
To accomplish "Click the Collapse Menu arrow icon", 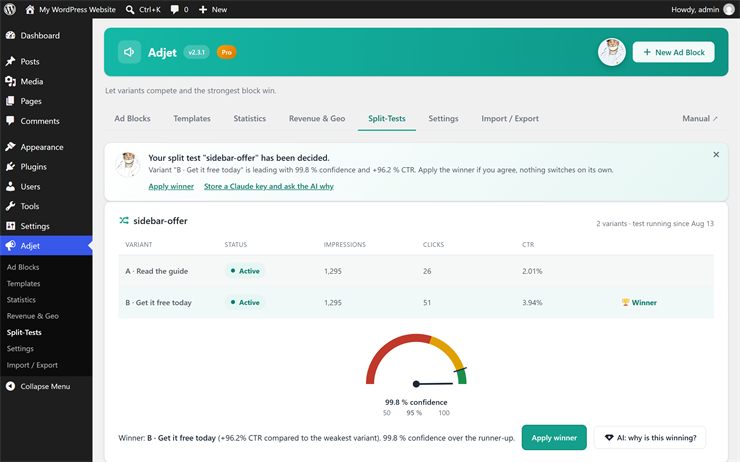I will (x=10, y=386).
